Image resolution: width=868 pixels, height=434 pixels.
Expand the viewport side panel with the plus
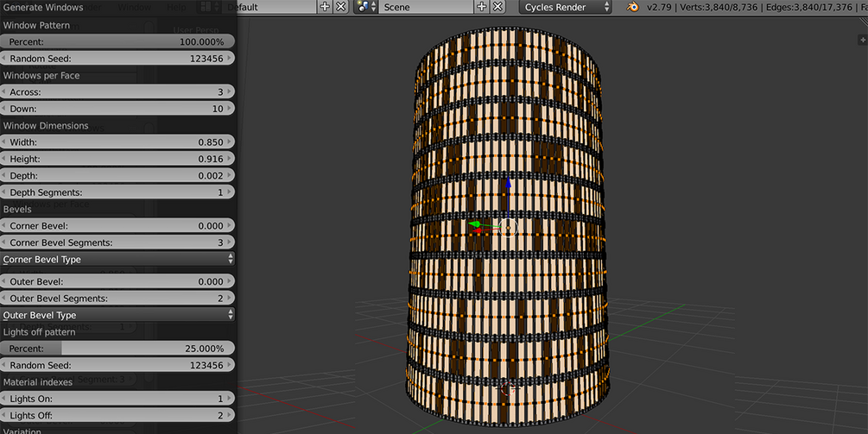pos(863,40)
